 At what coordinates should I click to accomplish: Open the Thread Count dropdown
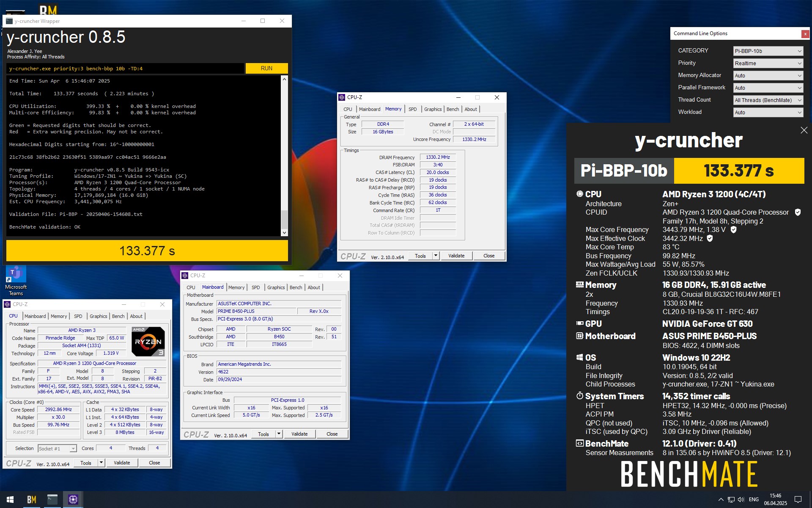click(768, 100)
